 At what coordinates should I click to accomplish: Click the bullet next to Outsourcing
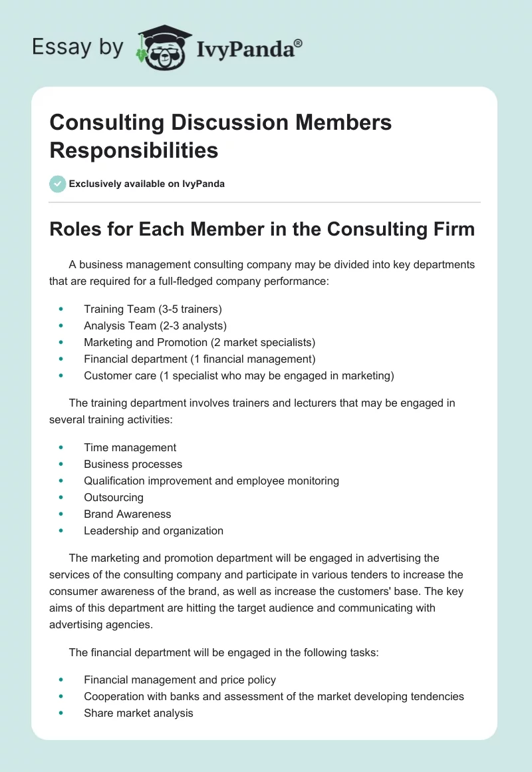(61, 498)
